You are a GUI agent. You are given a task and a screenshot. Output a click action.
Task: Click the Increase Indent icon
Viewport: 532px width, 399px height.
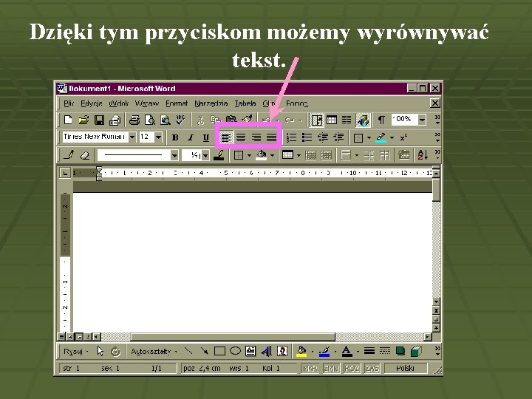coord(338,137)
